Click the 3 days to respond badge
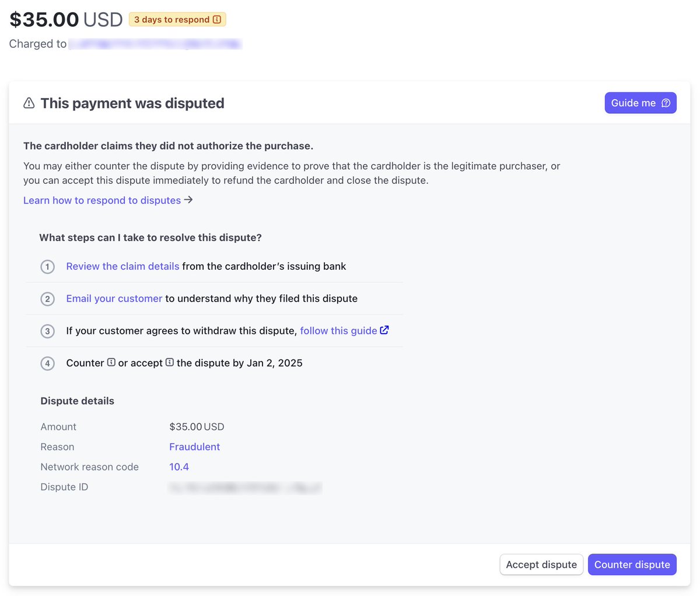 (x=177, y=19)
